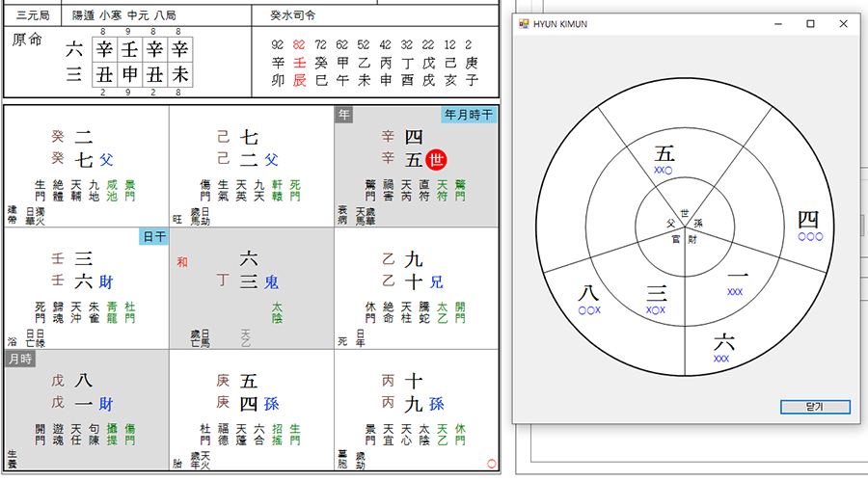The width and height of the screenshot is (868, 481).
Task: Click the 92 luck cycle number
Action: 278,45
